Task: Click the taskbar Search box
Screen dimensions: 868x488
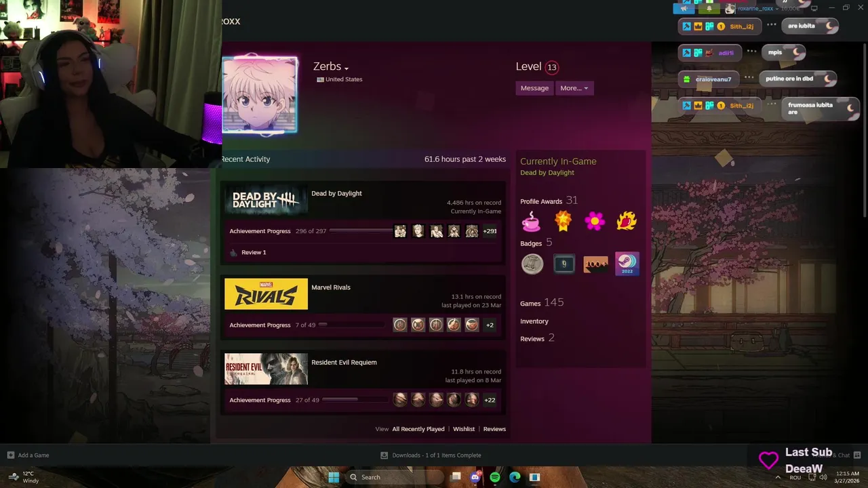Action: tap(394, 477)
